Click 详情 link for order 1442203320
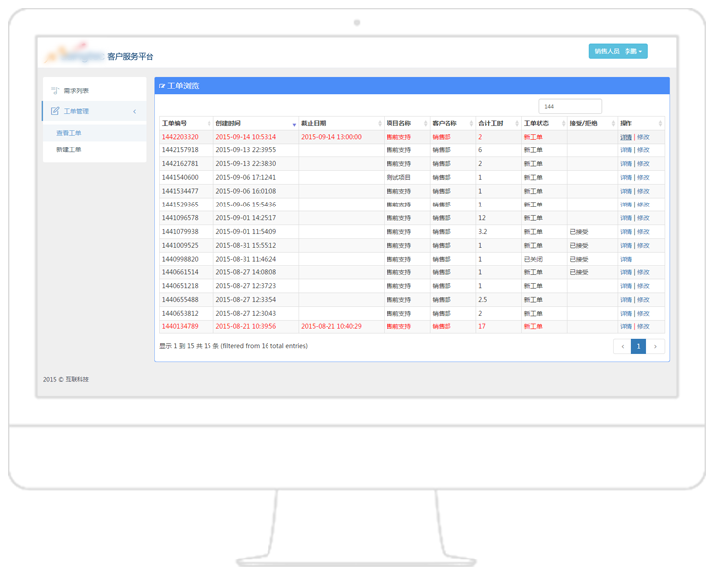715x588 pixels. [626, 137]
